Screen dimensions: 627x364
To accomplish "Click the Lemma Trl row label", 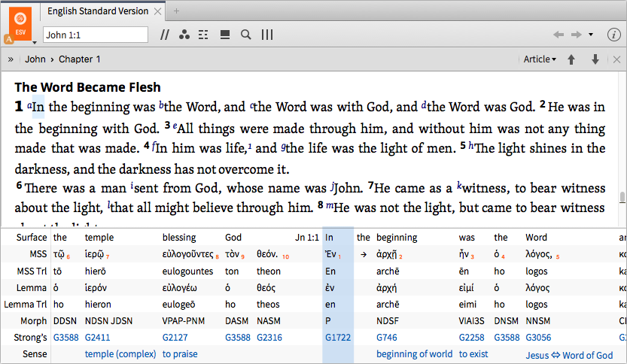I will [x=25, y=305].
